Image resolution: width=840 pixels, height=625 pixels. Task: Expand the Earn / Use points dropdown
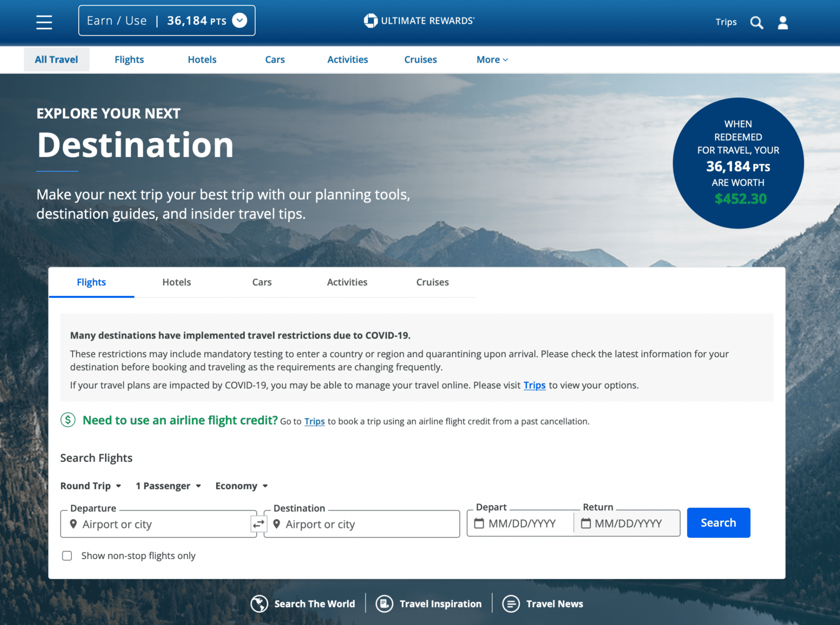click(x=240, y=21)
